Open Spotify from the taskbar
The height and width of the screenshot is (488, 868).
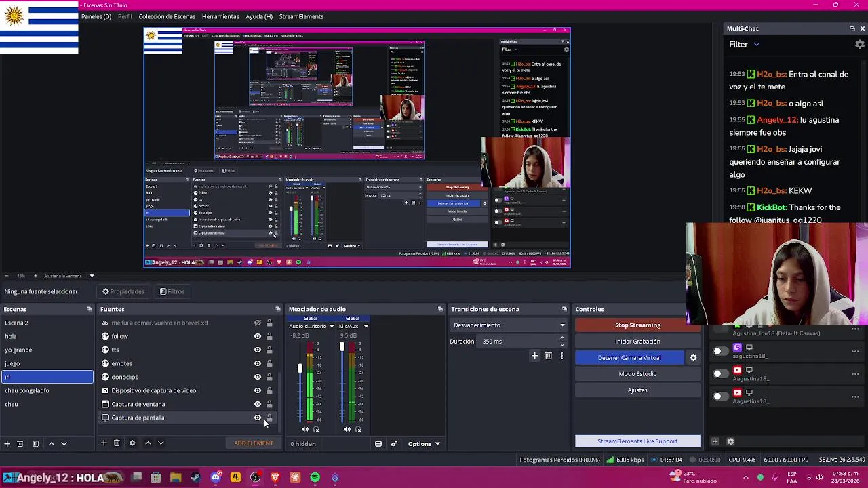click(315, 477)
